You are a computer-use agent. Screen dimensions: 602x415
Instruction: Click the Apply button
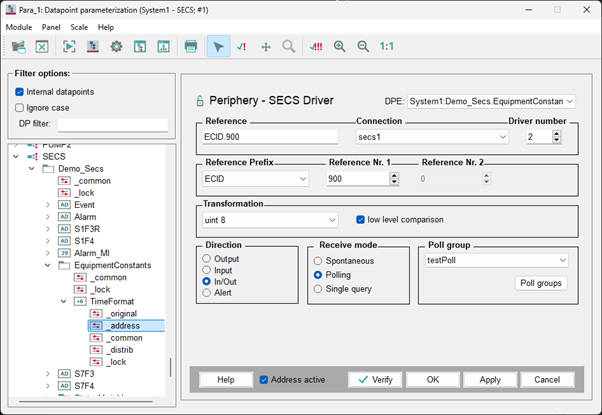(490, 380)
